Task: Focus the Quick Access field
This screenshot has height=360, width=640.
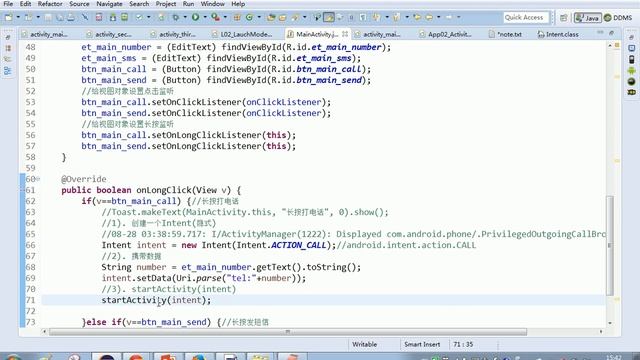Action: pyautogui.click(x=526, y=17)
